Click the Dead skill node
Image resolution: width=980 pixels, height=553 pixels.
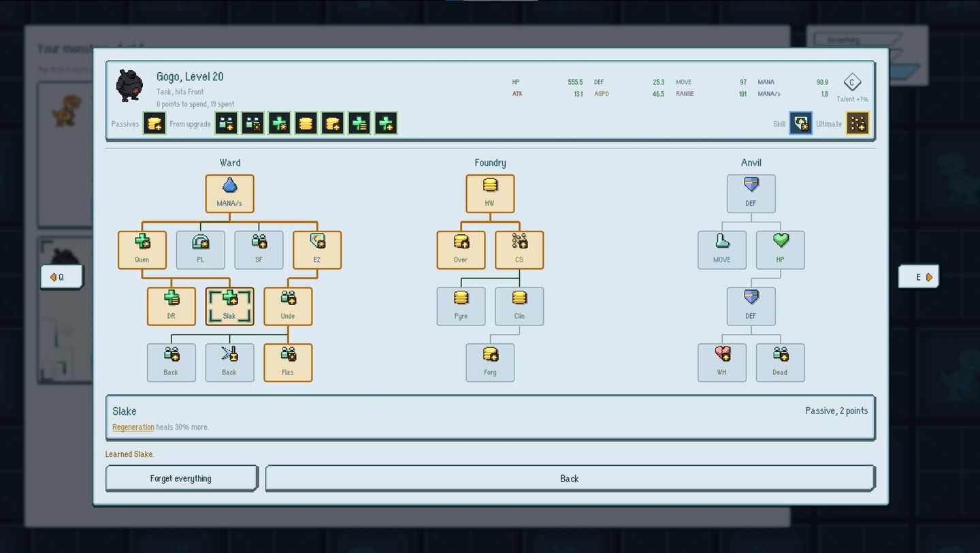781,362
